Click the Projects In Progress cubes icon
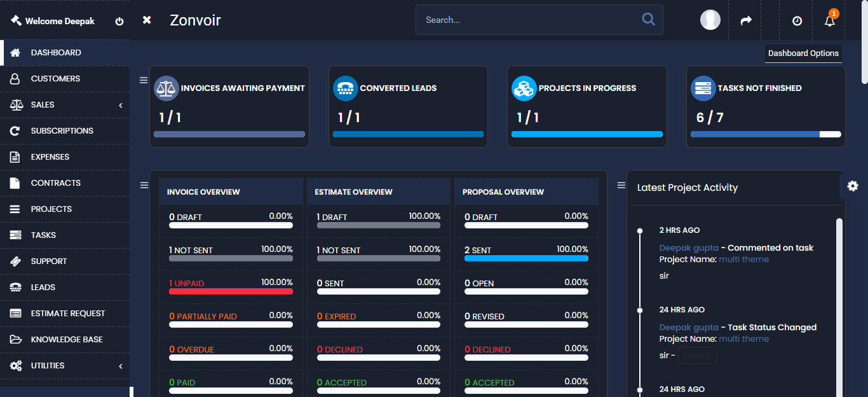Image resolution: width=868 pixels, height=397 pixels. [524, 88]
